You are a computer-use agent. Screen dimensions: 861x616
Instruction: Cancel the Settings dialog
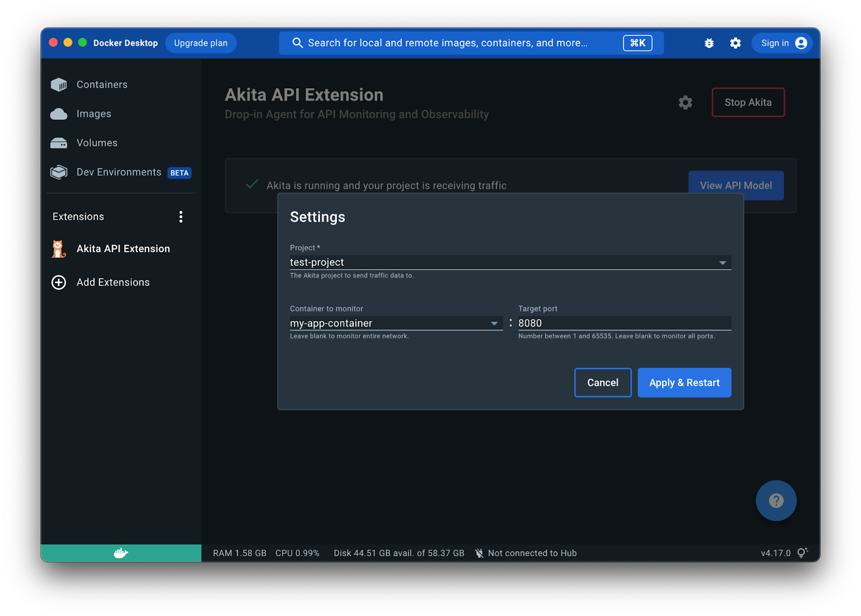(x=603, y=383)
